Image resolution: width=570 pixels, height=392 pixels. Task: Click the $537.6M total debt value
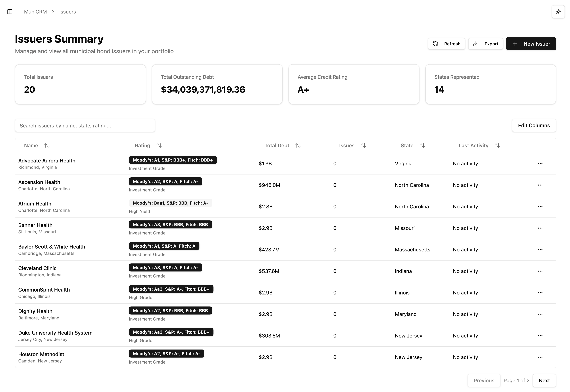tap(269, 271)
